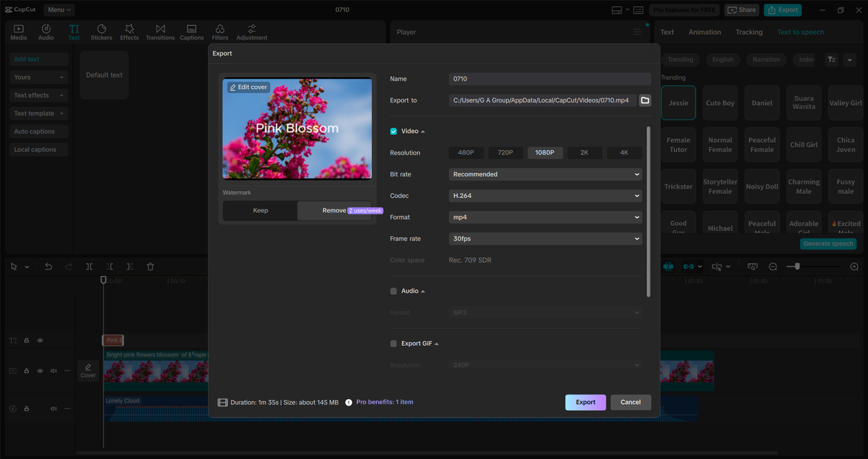Open the Audio panel icon
This screenshot has height=459, width=868.
point(46,32)
